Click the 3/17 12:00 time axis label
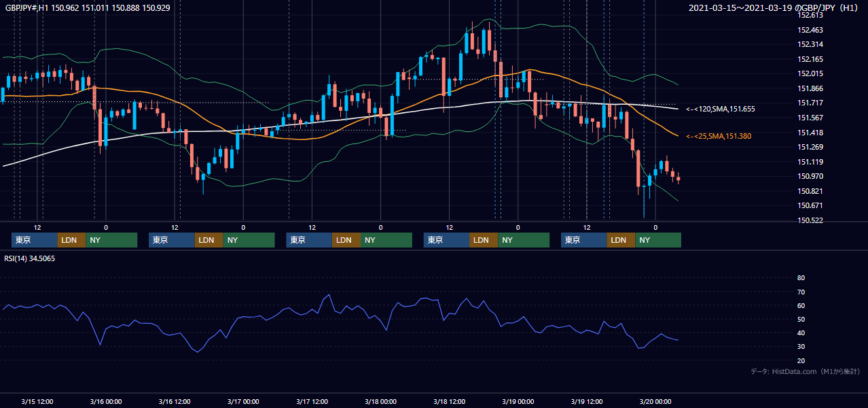This screenshot has height=408, width=868. coord(312,401)
